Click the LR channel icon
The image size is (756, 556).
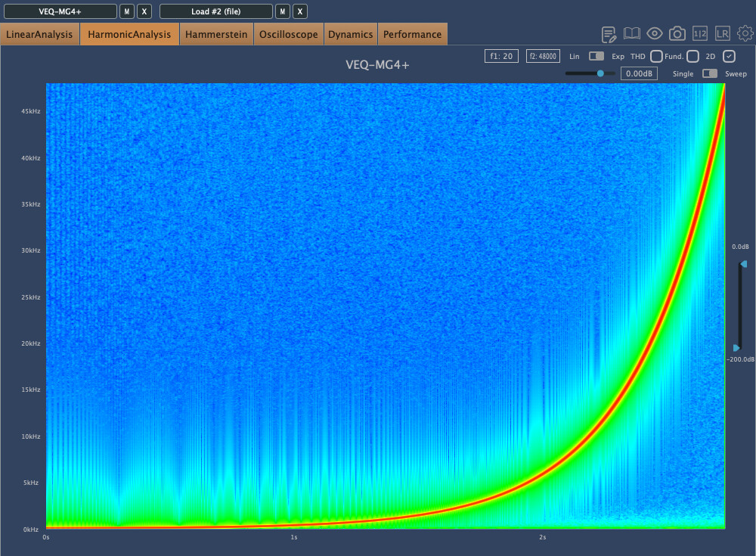point(723,34)
